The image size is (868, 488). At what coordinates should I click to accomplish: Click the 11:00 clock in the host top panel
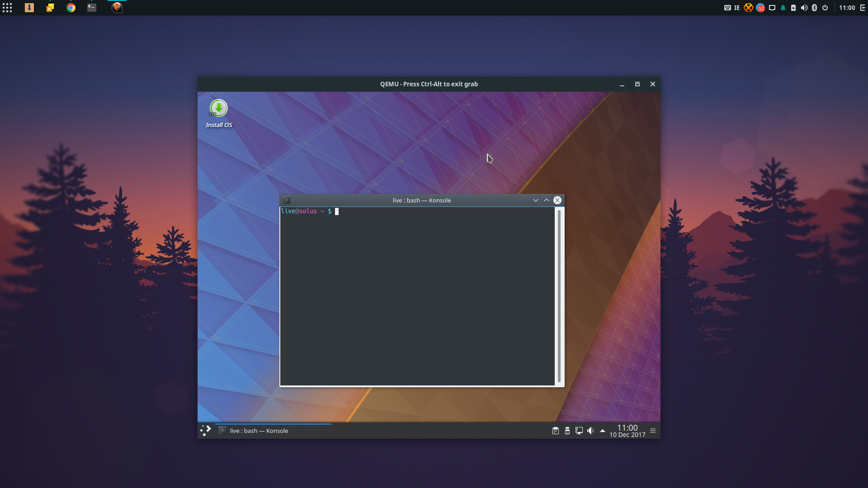847,8
